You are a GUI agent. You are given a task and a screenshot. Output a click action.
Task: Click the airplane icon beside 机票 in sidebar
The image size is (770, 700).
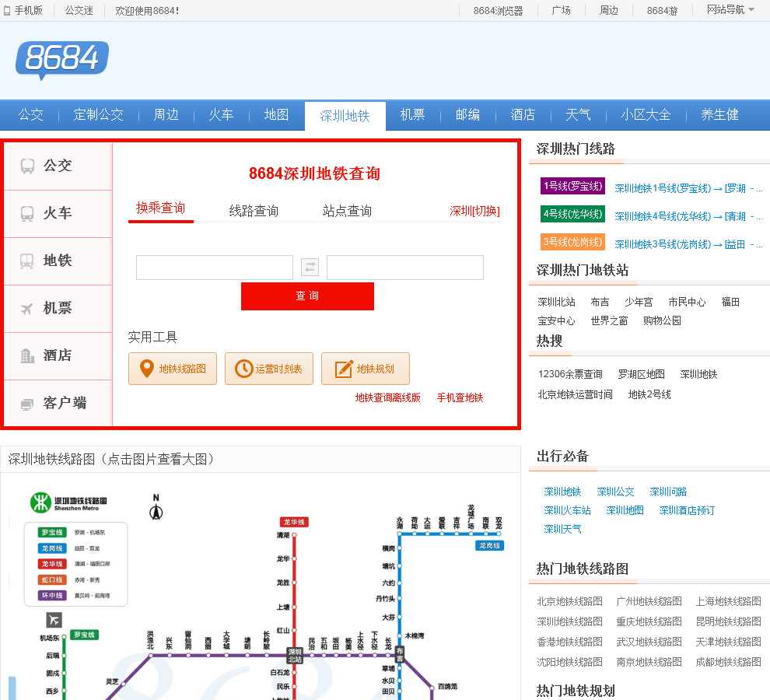(27, 309)
